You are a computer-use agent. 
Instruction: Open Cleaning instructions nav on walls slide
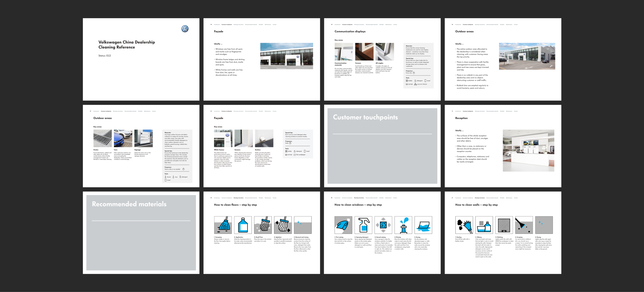click(480, 198)
